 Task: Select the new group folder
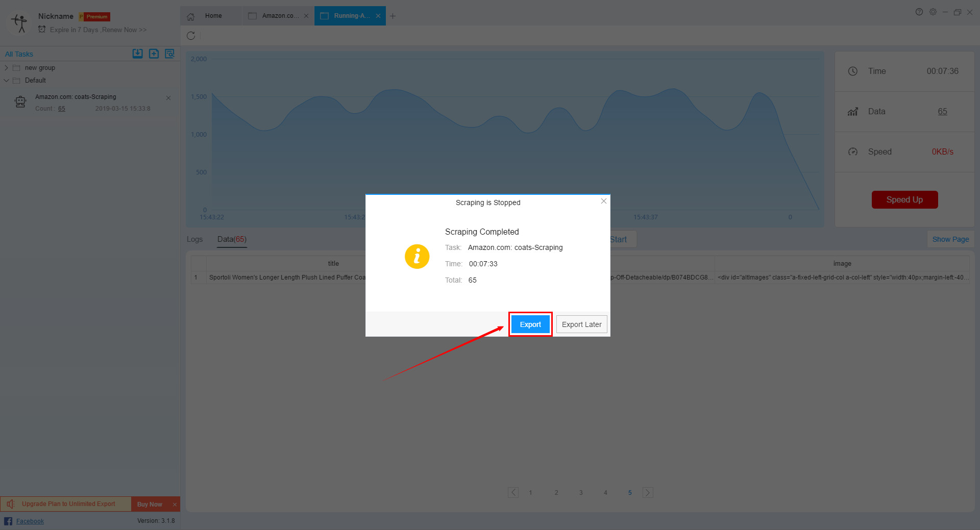[x=40, y=68]
